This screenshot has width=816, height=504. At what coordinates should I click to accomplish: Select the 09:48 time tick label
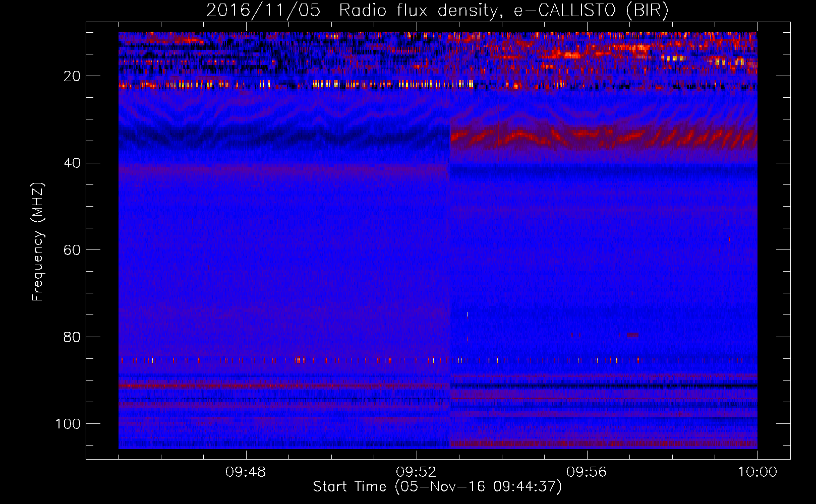click(246, 472)
